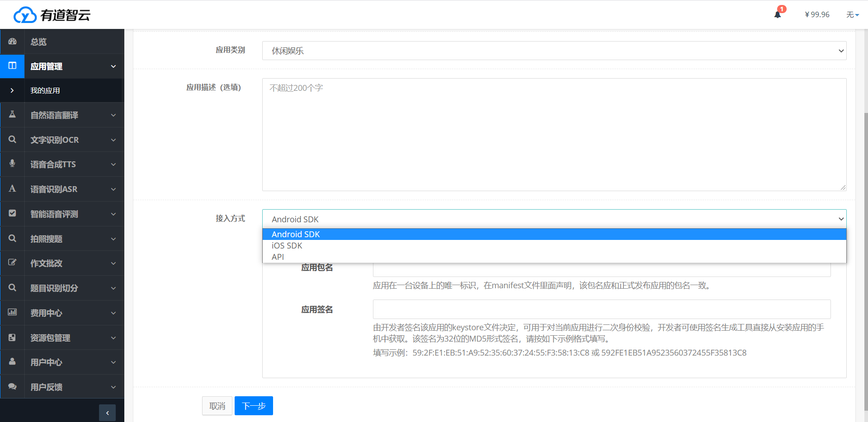Screen dimensions: 868x422
Task: Select Android SDK in the dropdown list
Action: (x=554, y=234)
